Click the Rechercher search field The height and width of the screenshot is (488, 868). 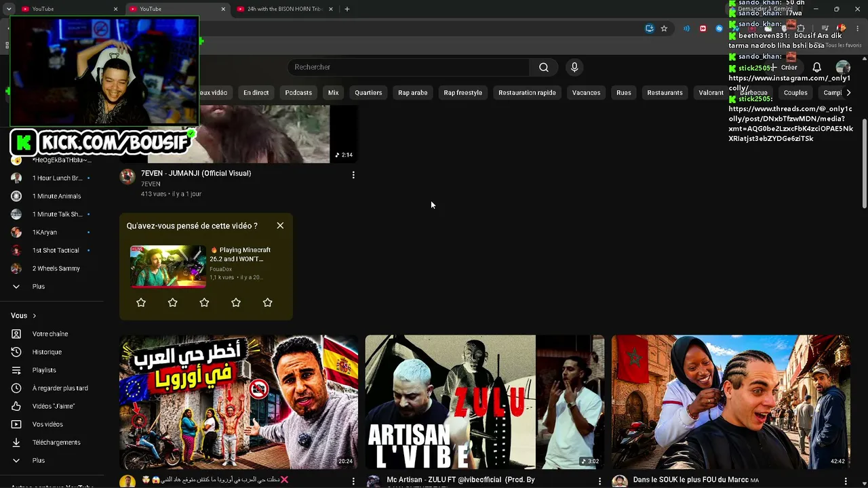tap(408, 67)
